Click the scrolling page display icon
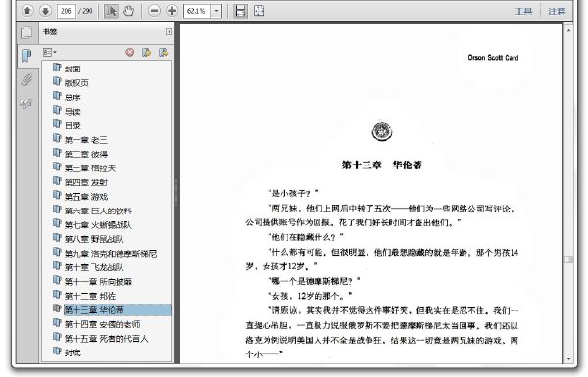Screen dimensions: 588x377 click(240, 11)
